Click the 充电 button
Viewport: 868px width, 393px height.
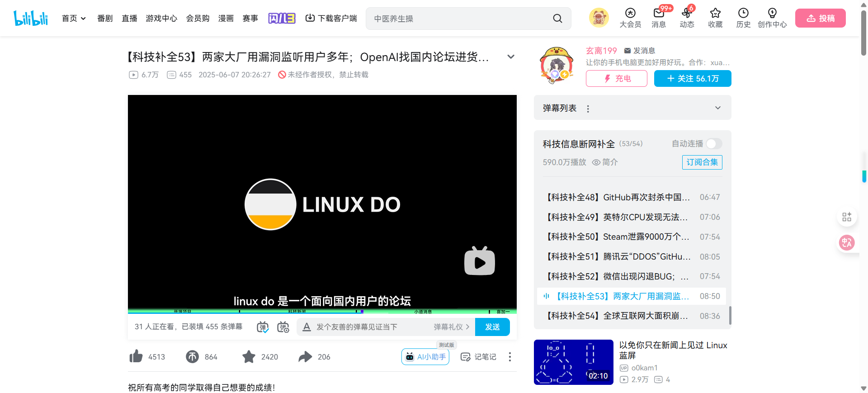tap(616, 78)
